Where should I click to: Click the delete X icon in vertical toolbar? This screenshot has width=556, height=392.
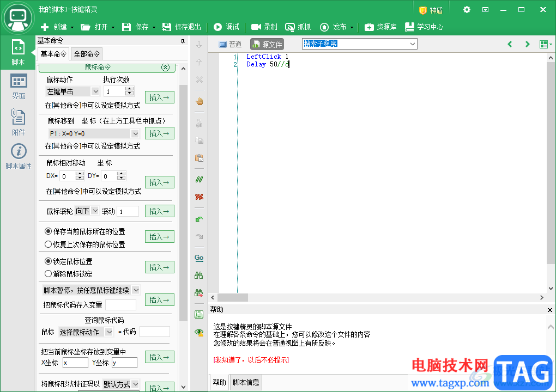point(200,79)
